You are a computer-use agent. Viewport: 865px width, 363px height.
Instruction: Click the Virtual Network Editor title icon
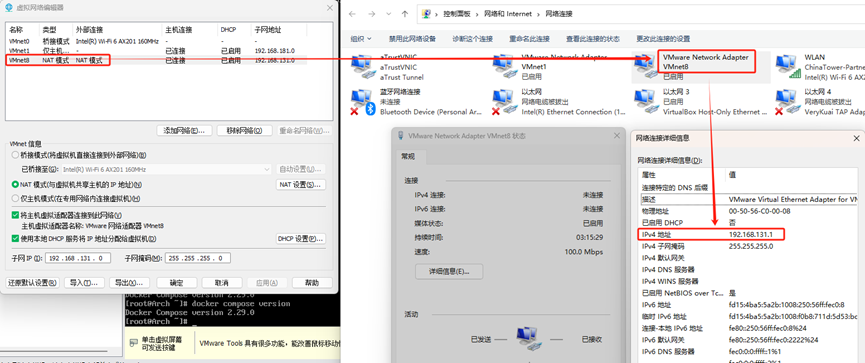pyautogui.click(x=8, y=8)
